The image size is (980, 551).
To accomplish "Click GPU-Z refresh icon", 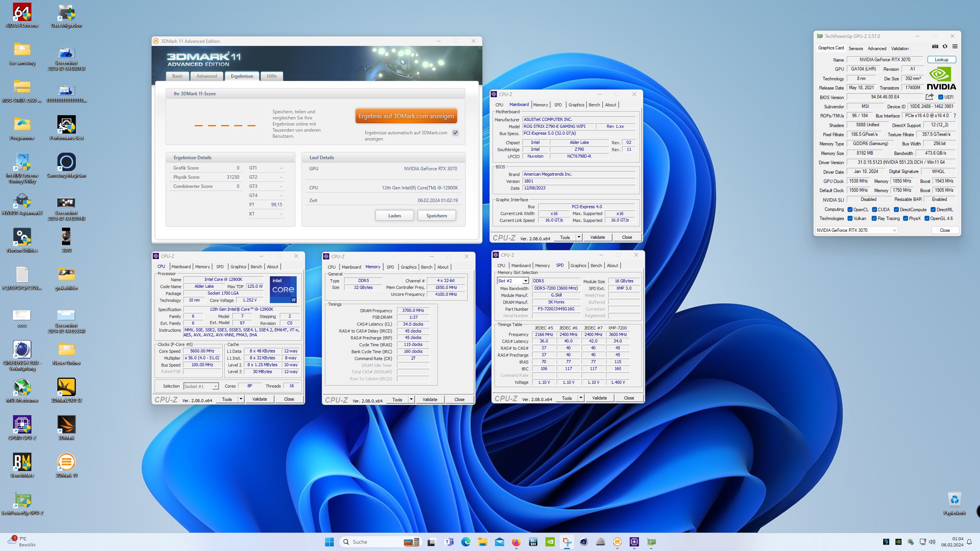I will pyautogui.click(x=945, y=46).
